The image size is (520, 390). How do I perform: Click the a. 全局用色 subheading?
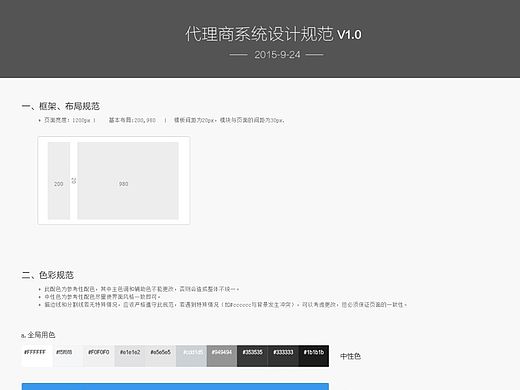[x=38, y=335]
